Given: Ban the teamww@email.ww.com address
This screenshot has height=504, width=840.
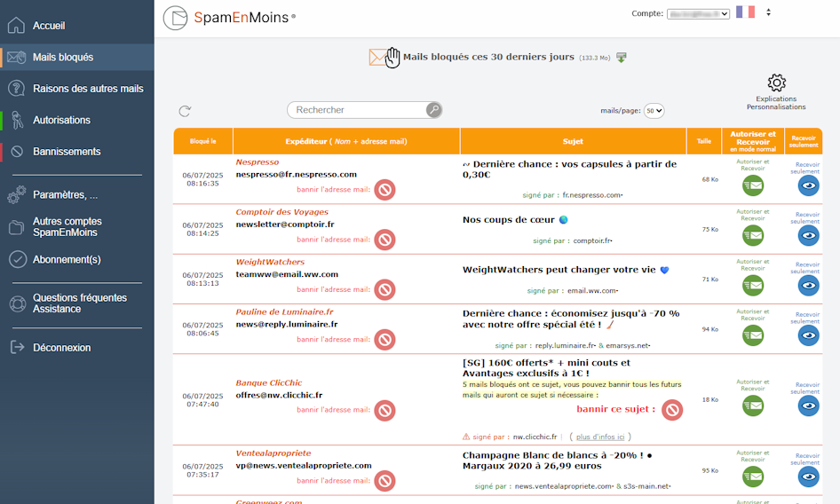Looking at the screenshot, I should [384, 290].
